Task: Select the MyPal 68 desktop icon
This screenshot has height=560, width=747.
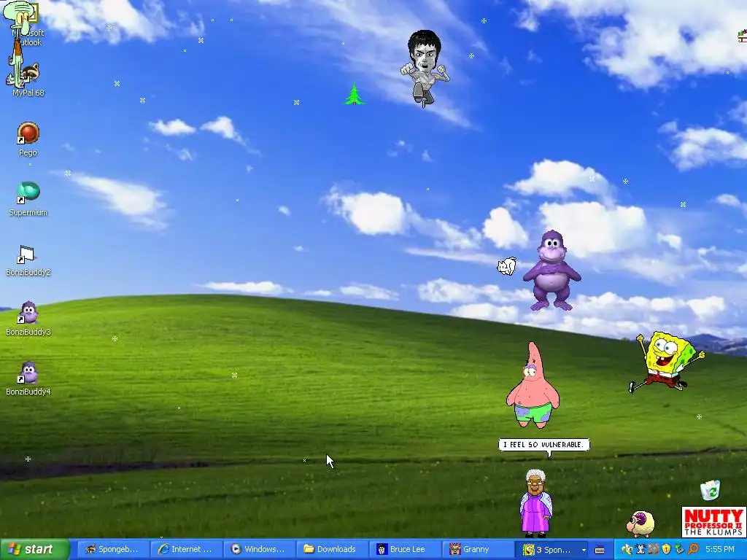Action: click(28, 80)
